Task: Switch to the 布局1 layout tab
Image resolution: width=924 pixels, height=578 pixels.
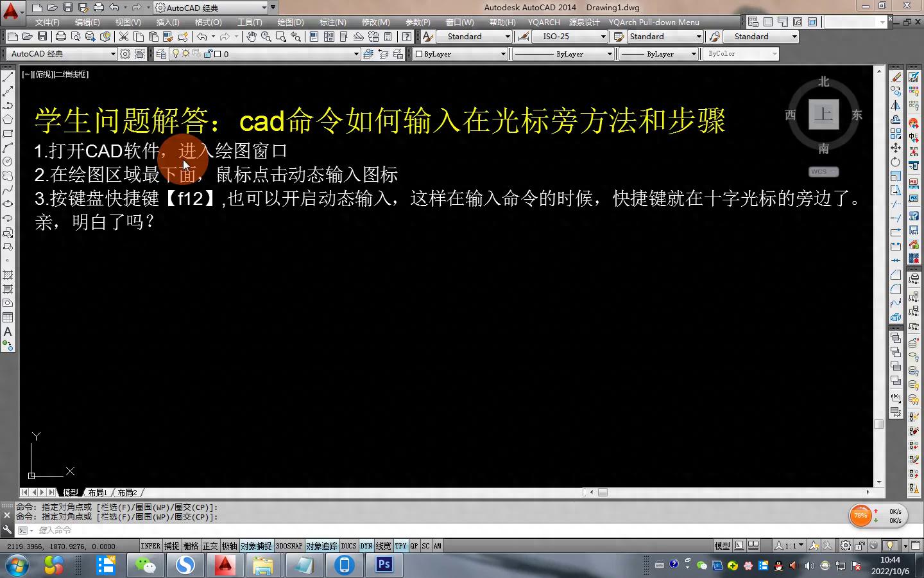Action: [98, 493]
